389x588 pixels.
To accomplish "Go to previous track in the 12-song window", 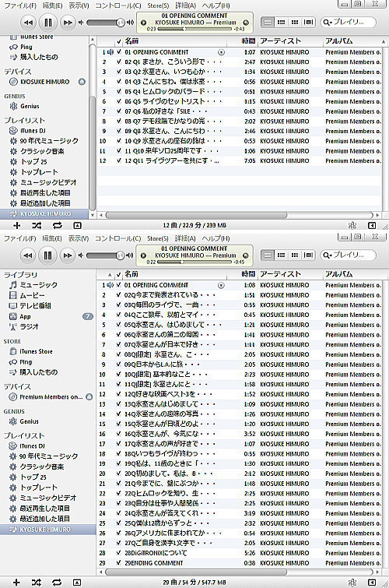I will pos(28,23).
